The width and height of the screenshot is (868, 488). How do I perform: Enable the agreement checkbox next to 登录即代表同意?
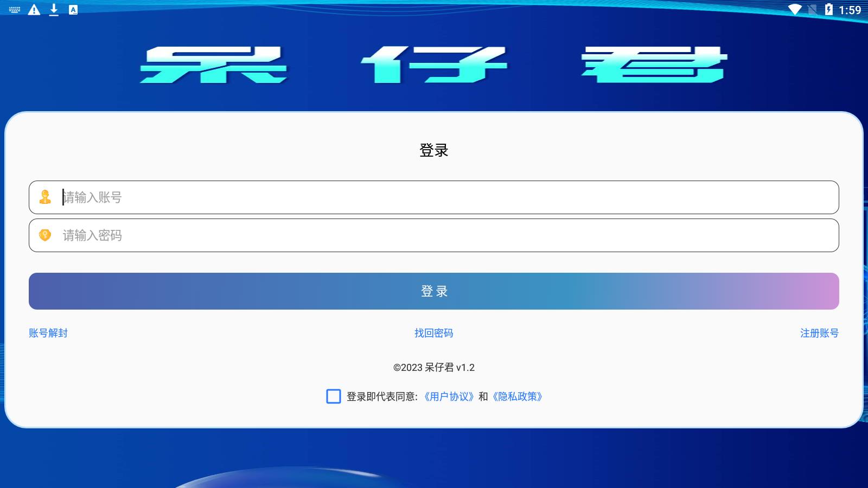[333, 397]
